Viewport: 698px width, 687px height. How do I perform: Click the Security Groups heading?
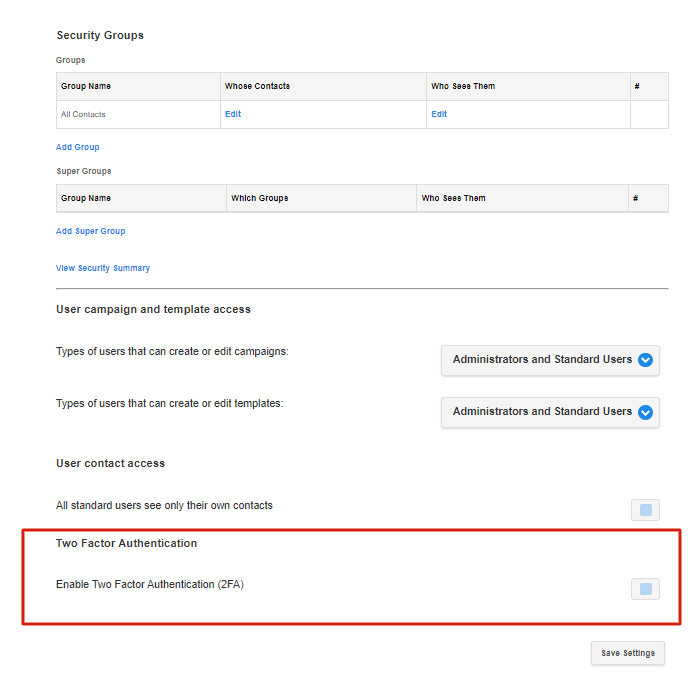click(x=100, y=35)
